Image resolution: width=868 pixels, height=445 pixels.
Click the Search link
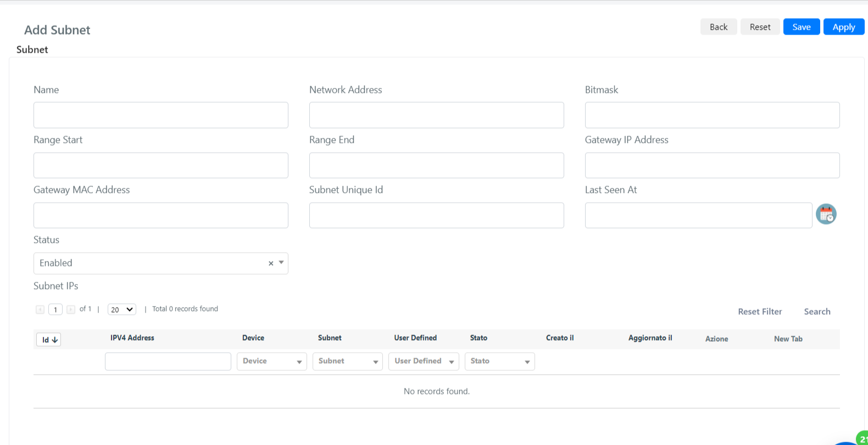point(817,311)
